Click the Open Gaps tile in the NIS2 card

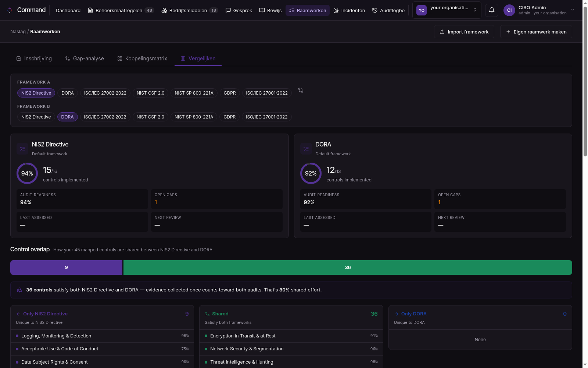(217, 199)
